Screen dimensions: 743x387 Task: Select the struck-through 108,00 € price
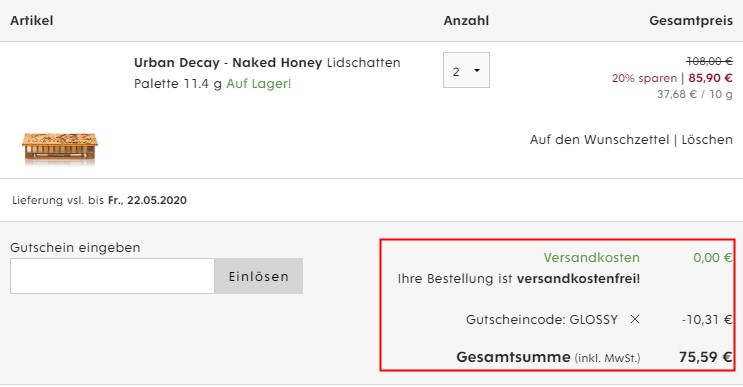pyautogui.click(x=709, y=61)
